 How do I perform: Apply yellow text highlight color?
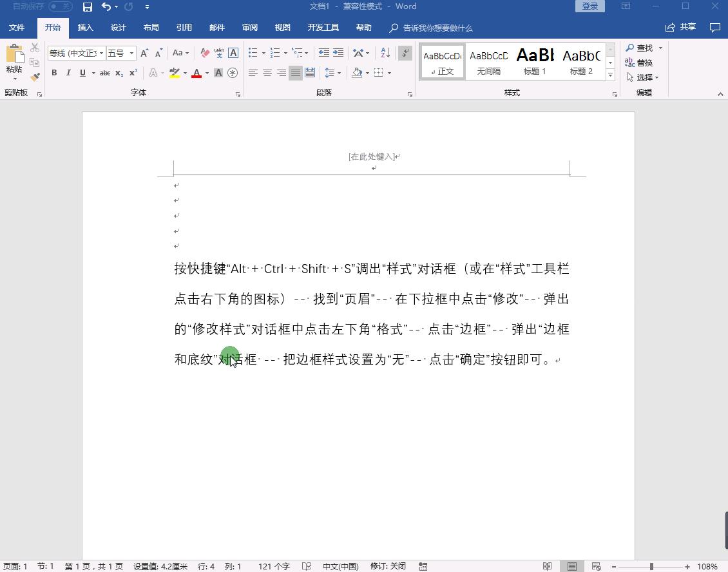coord(174,72)
